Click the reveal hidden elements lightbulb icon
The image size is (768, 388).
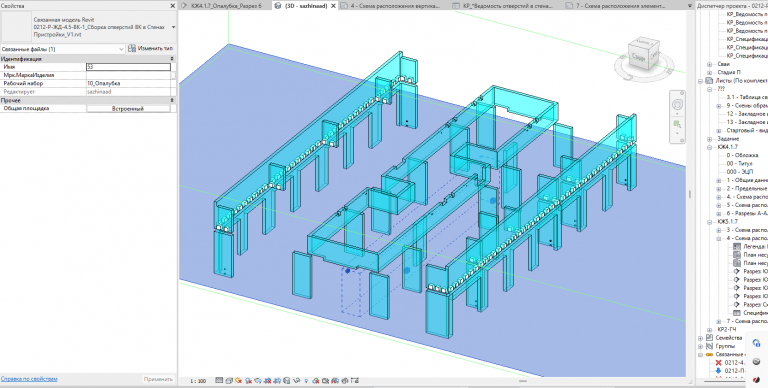point(306,381)
